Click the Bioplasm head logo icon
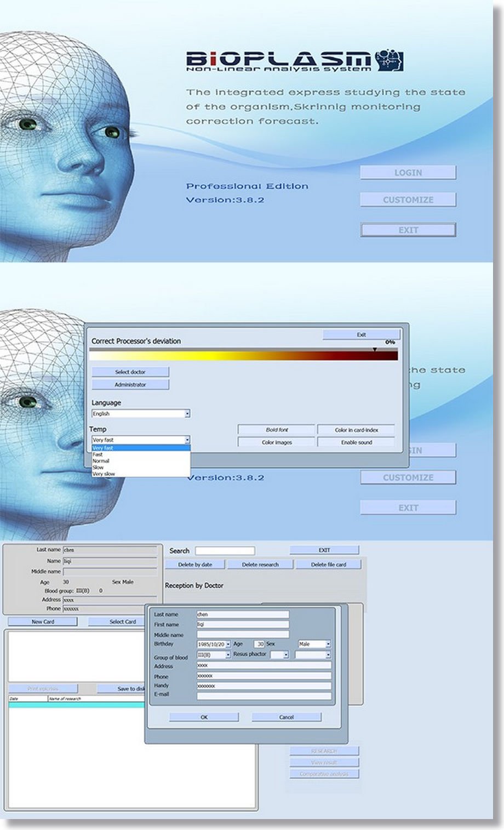Image resolution: width=504 pixels, height=830 pixels. (x=390, y=60)
